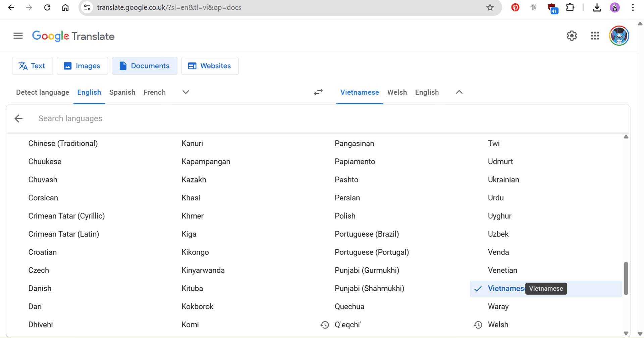Open the main hamburger menu

(x=18, y=36)
